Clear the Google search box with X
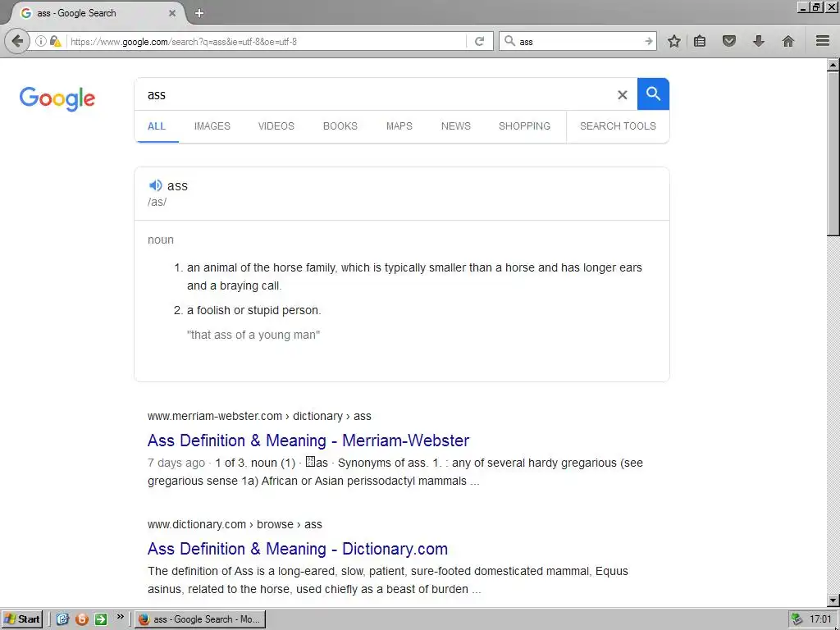Viewport: 840px width, 630px height. tap(622, 95)
